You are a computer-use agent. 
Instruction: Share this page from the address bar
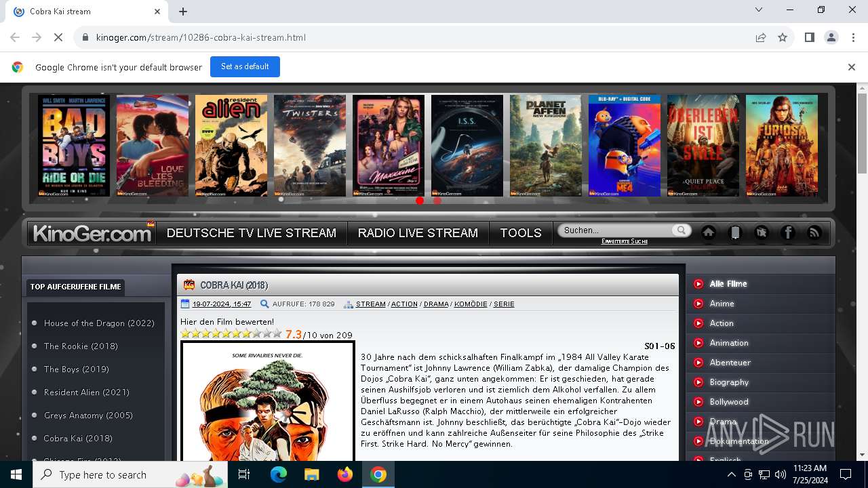(x=761, y=37)
